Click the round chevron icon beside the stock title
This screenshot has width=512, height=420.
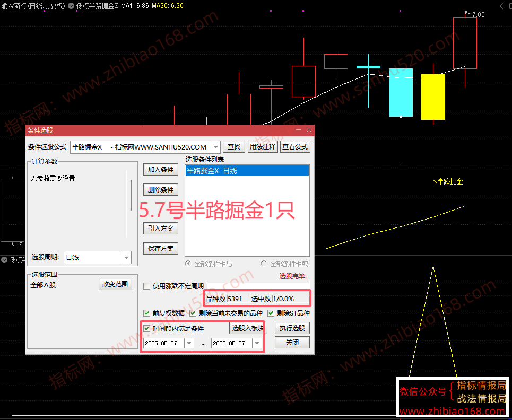[71, 6]
